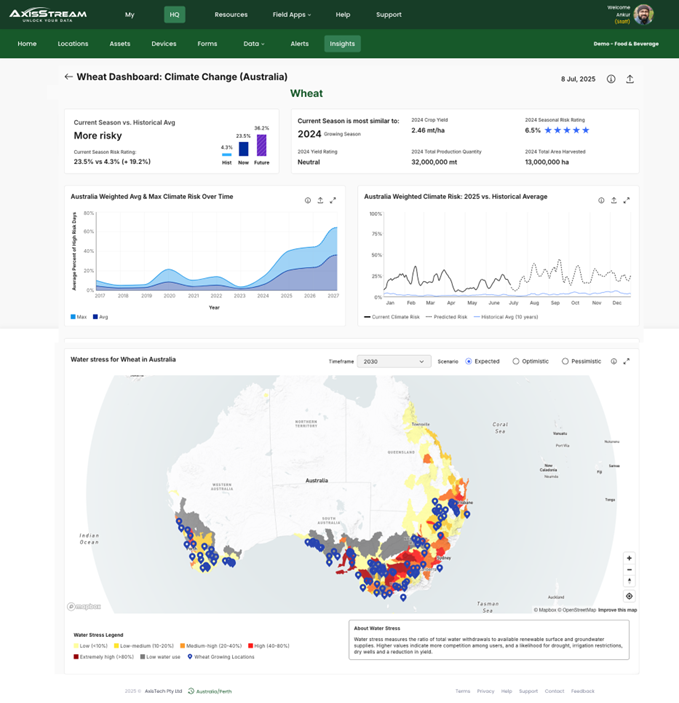Select the Expected scenario radio button

pyautogui.click(x=469, y=361)
